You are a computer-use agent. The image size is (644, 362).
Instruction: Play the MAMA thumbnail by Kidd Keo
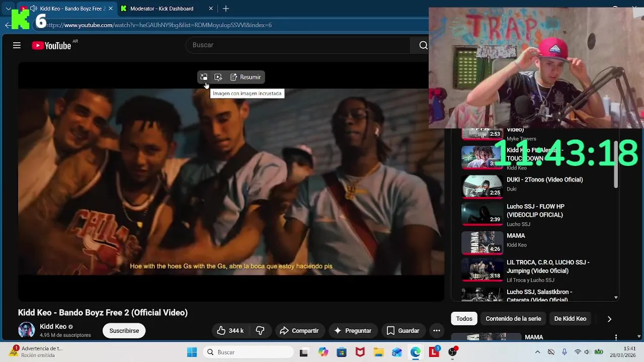tap(482, 242)
